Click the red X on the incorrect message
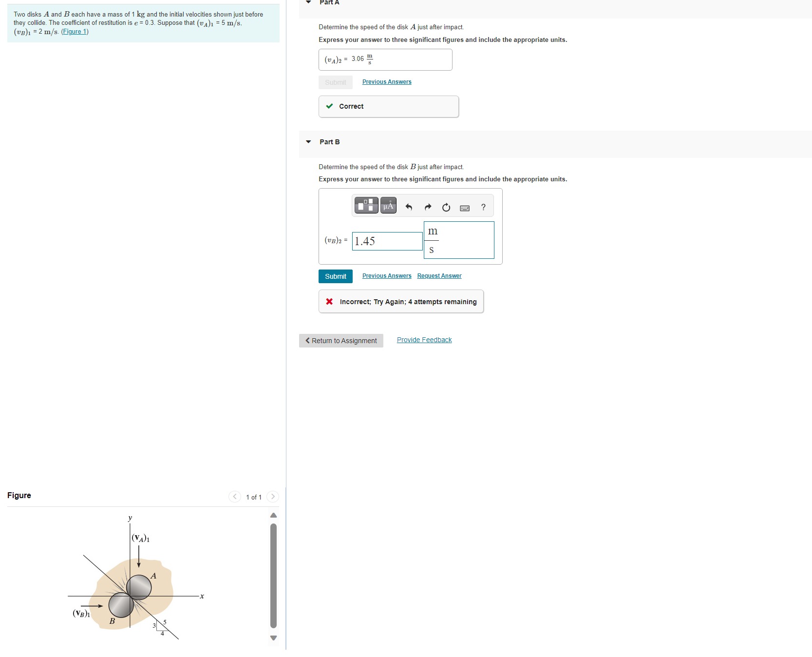Image resolution: width=812 pixels, height=657 pixels. (330, 302)
